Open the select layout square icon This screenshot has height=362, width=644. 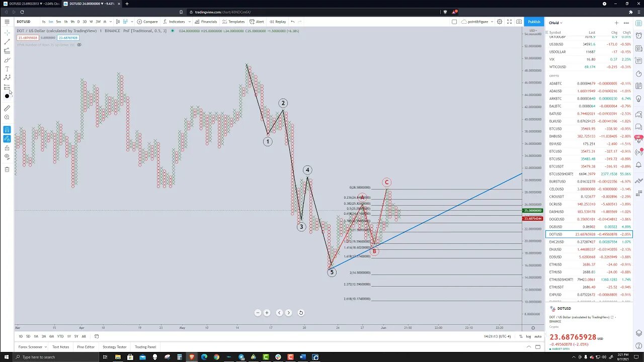[454, 22]
